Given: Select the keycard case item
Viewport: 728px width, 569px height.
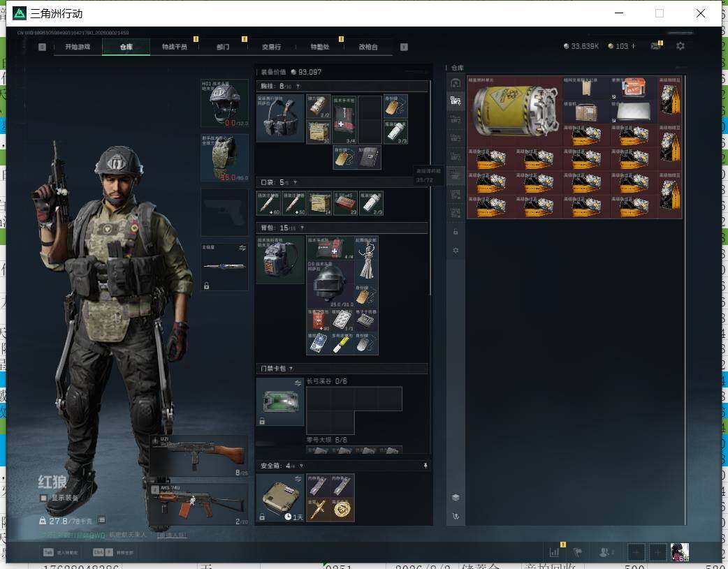Looking at the screenshot, I should [x=280, y=402].
